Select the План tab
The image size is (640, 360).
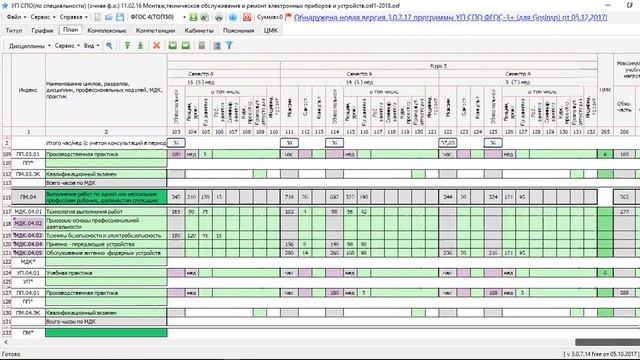pos(70,30)
